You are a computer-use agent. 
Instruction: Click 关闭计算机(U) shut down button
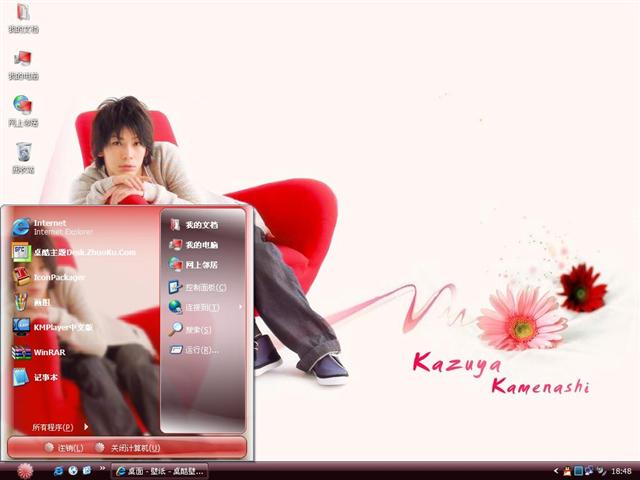(x=127, y=448)
